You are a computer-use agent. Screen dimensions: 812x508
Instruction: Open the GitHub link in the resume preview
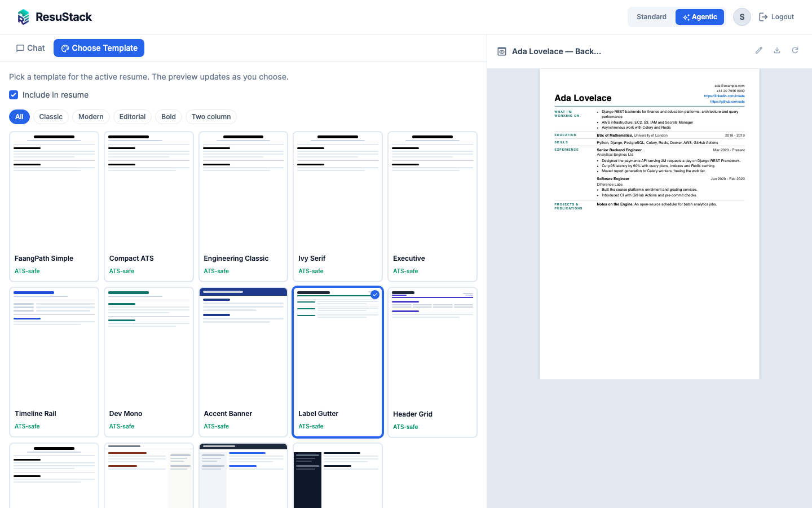tap(727, 102)
